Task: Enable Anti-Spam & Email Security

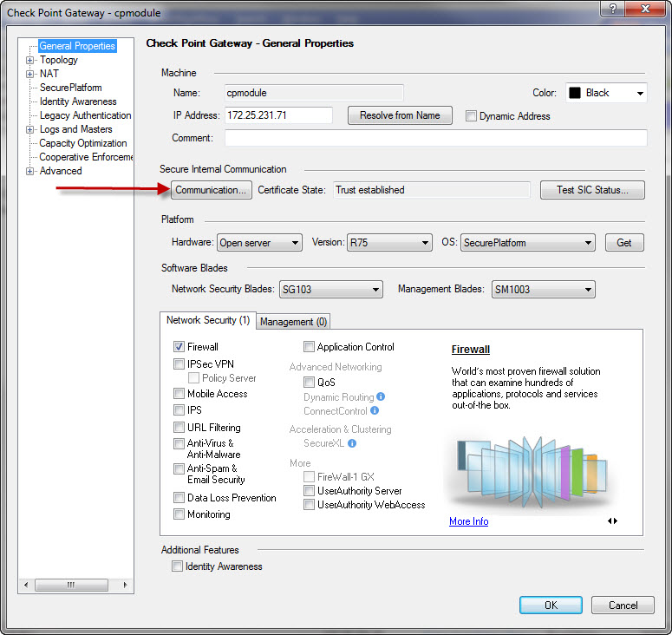Action: 179,468
